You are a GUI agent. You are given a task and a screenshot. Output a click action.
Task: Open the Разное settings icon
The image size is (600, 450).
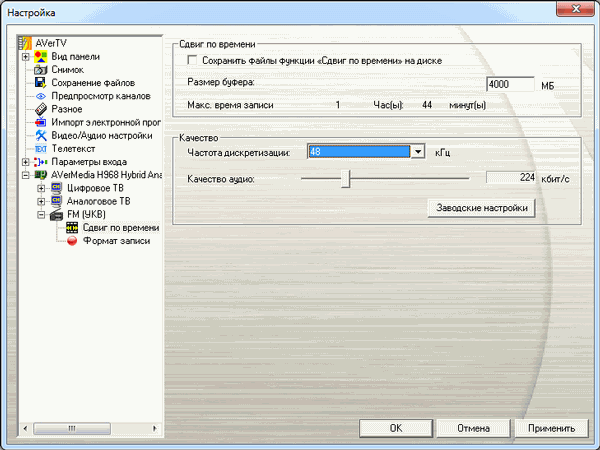[41, 109]
